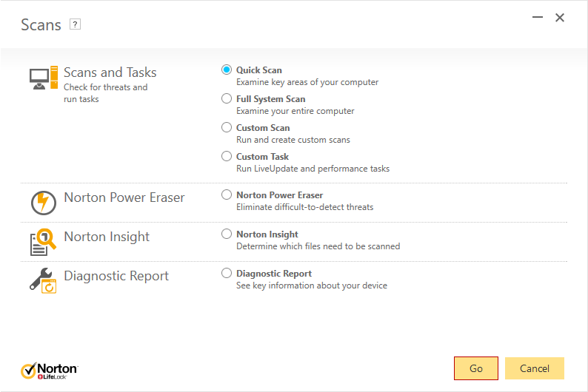
Task: Pick the Norton Insight radio button
Action: pos(227,234)
